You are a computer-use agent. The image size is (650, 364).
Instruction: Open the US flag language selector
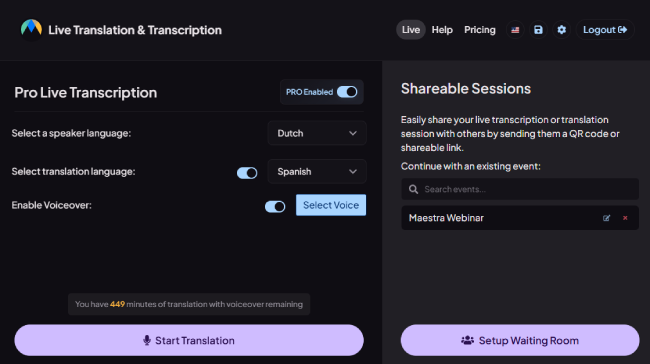click(515, 30)
